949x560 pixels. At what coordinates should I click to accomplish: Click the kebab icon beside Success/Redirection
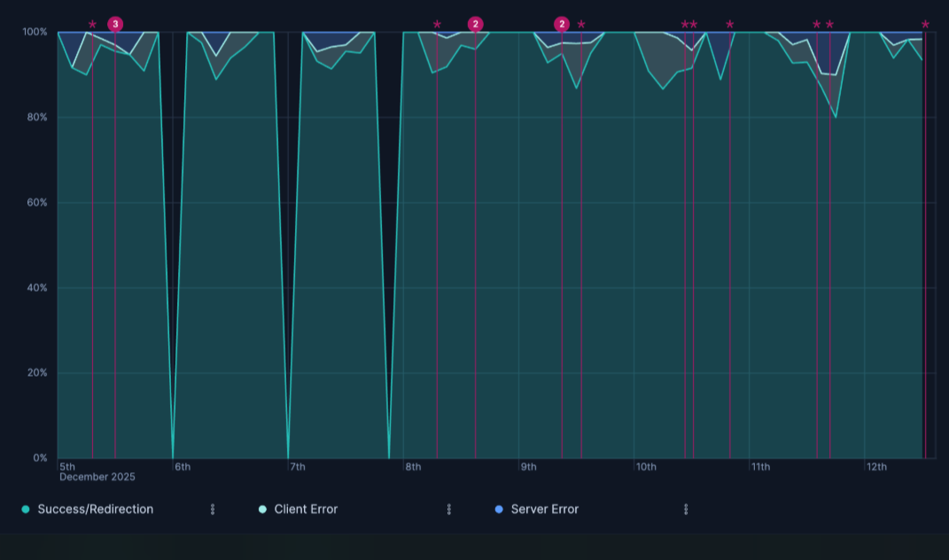point(212,509)
